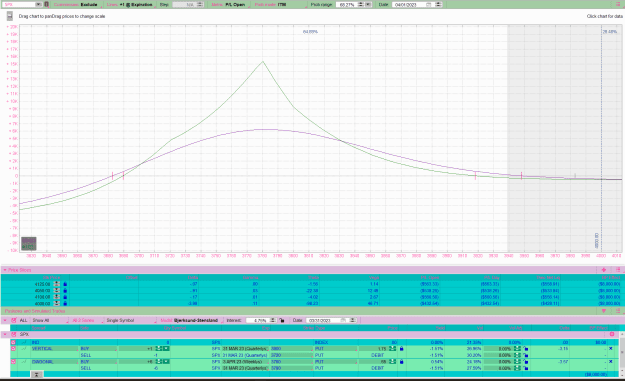Adjust the Interest rate stepper
The height and width of the screenshot is (381, 625).
tap(273, 320)
